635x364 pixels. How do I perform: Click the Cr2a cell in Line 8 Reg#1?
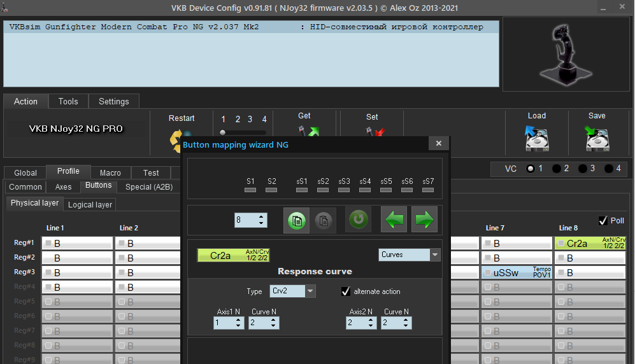tap(590, 243)
